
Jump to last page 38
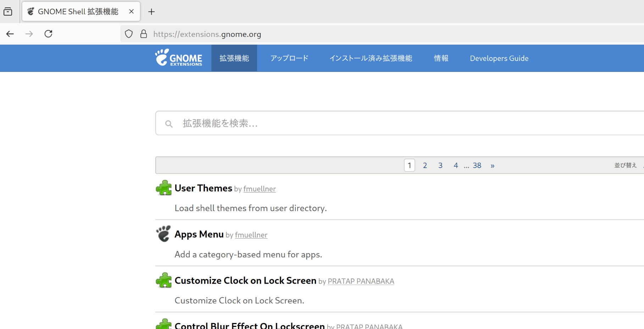pos(477,166)
